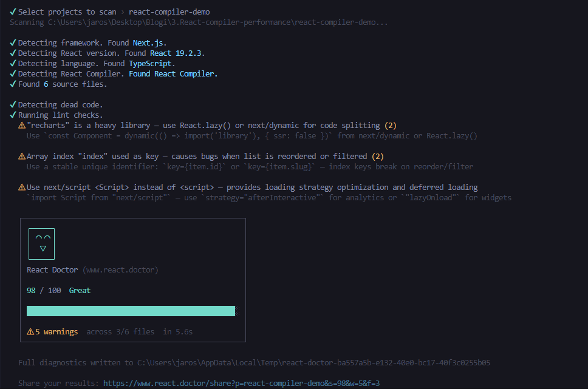Image resolution: width=588 pixels, height=389 pixels.
Task: Click the highlighted 'TypeScript' language text
Action: tap(151, 64)
